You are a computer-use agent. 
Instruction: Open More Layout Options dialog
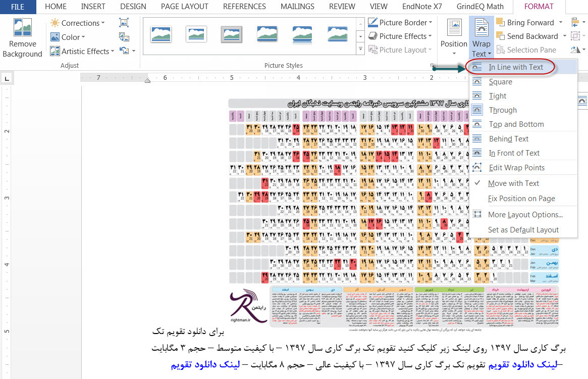525,215
